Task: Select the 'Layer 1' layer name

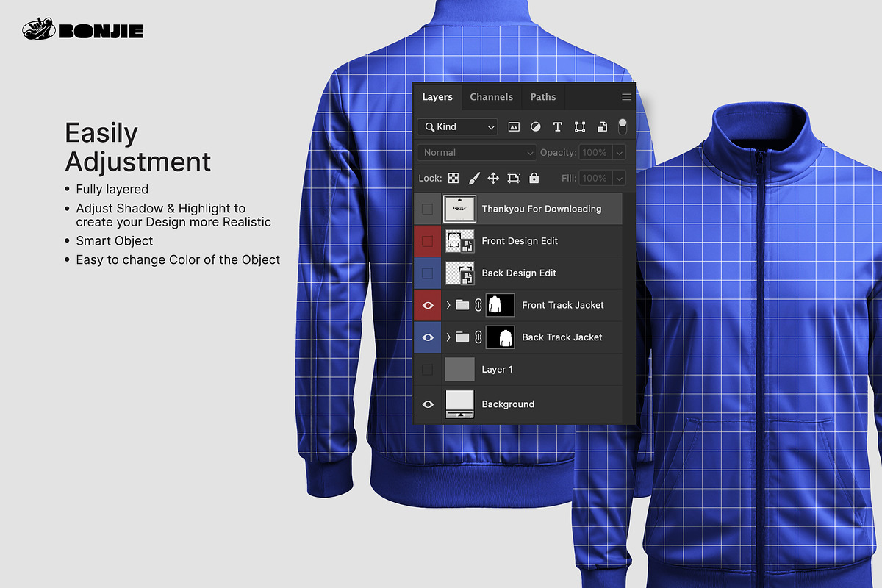Action: (498, 369)
